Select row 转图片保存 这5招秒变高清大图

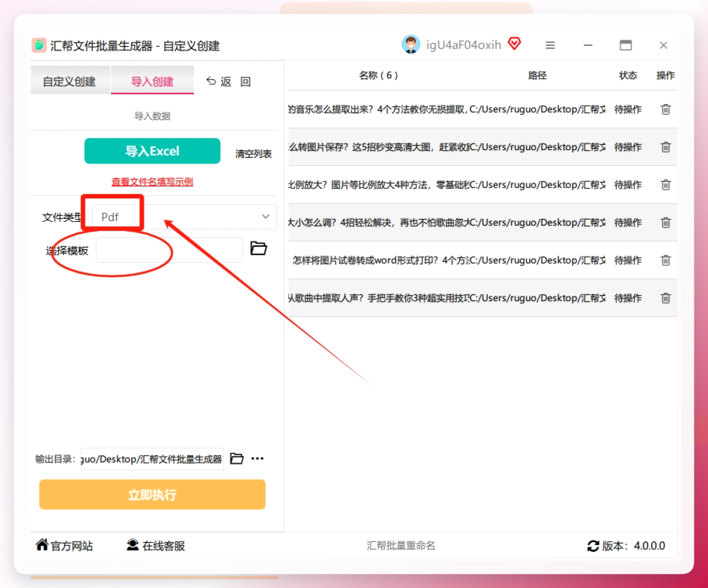tap(483, 147)
